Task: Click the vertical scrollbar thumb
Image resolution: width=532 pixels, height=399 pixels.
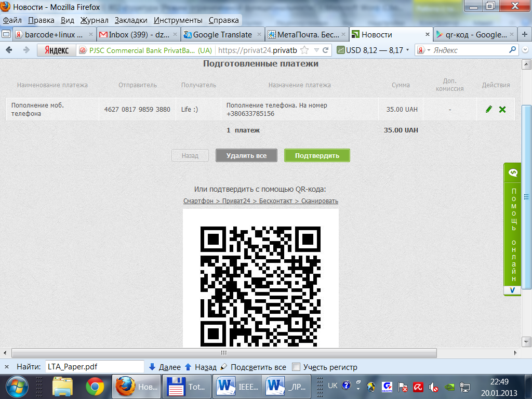Action: tap(526, 197)
